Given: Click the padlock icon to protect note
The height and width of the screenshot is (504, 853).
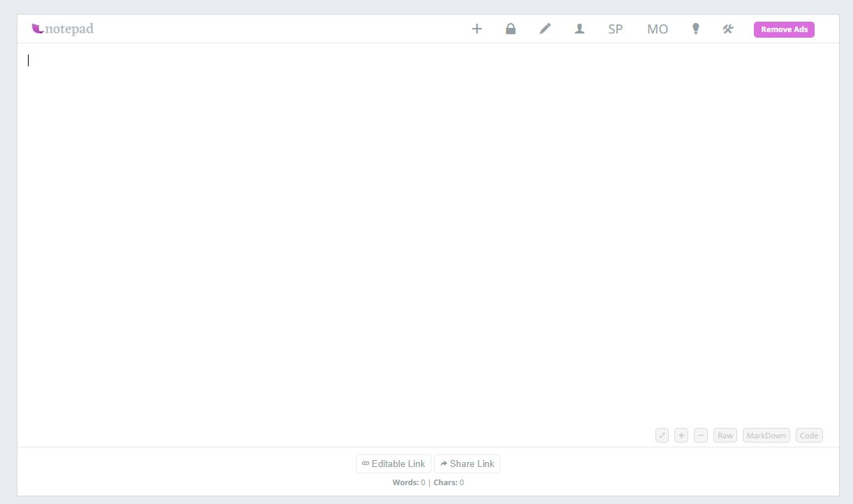Looking at the screenshot, I should coord(510,29).
